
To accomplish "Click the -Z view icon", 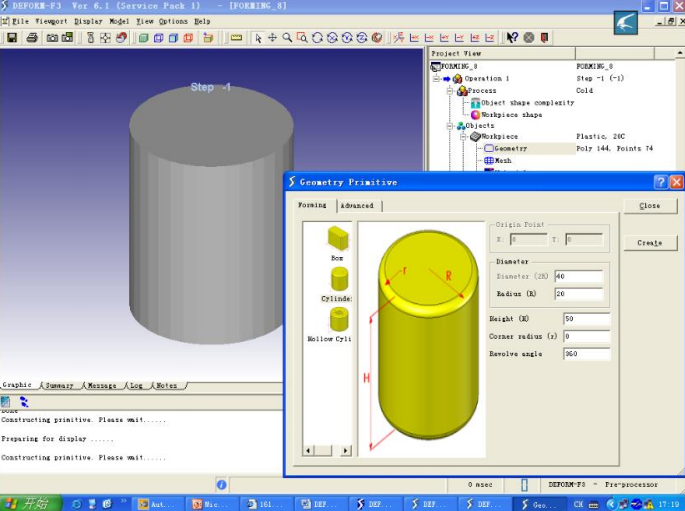I will pos(490,38).
